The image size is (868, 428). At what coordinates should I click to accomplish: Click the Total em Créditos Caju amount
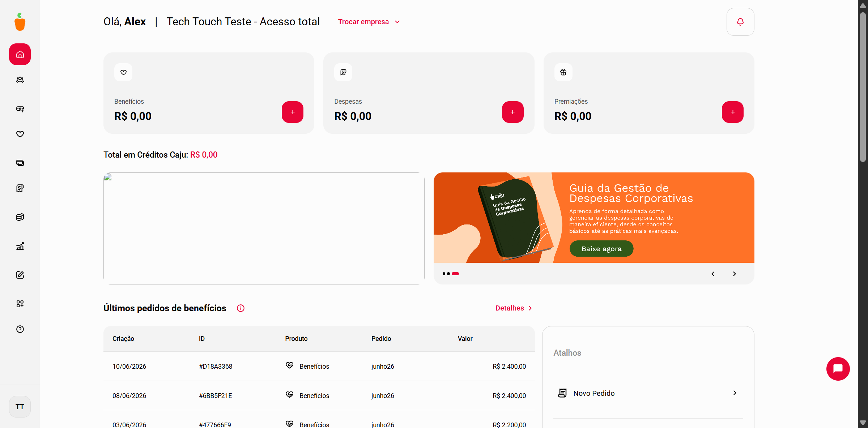click(x=204, y=155)
